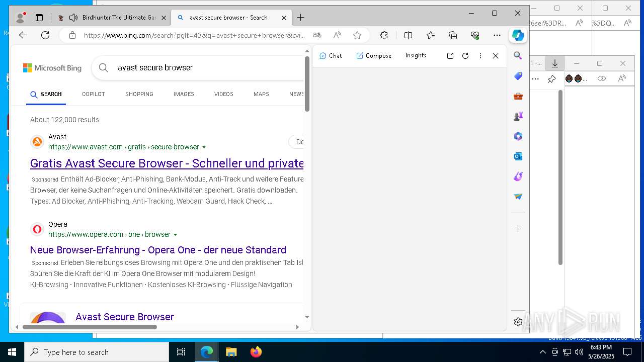The image size is (644, 362).
Task: Open the Extensions puzzle icon
Action: [x=384, y=35]
